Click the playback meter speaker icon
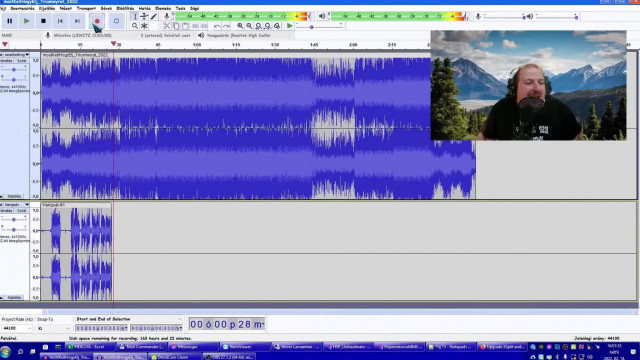 coord(322,16)
